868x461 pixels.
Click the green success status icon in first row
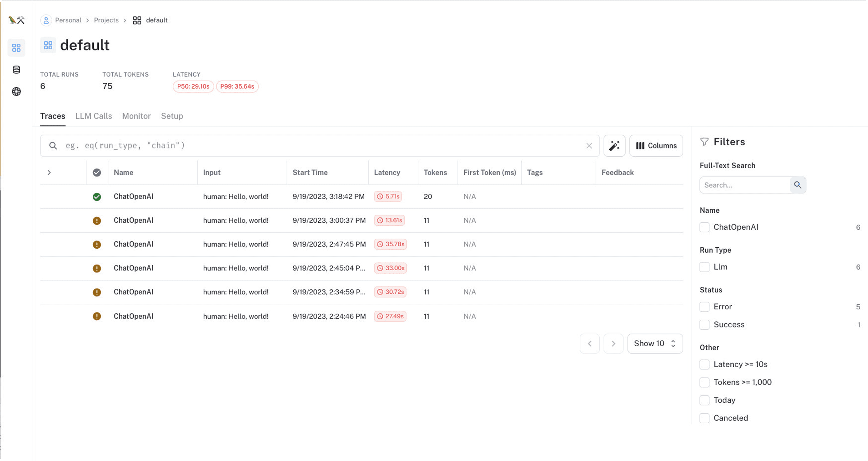click(97, 197)
